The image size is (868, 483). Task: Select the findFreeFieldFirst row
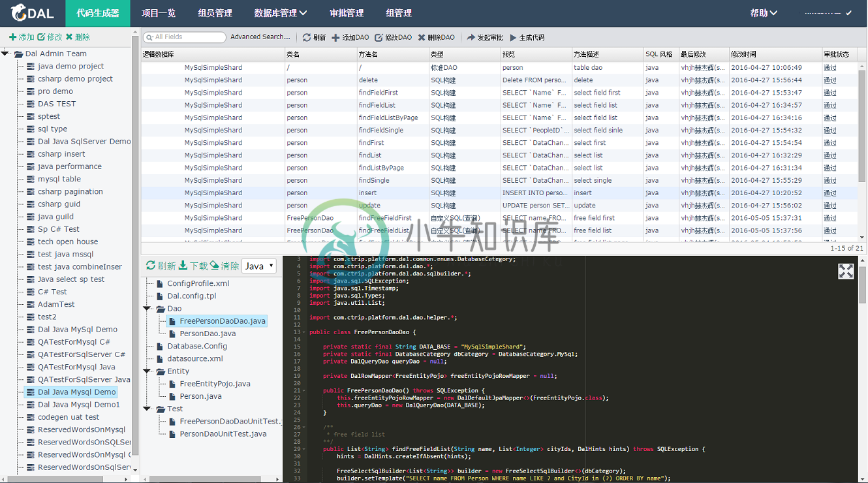click(x=499, y=218)
